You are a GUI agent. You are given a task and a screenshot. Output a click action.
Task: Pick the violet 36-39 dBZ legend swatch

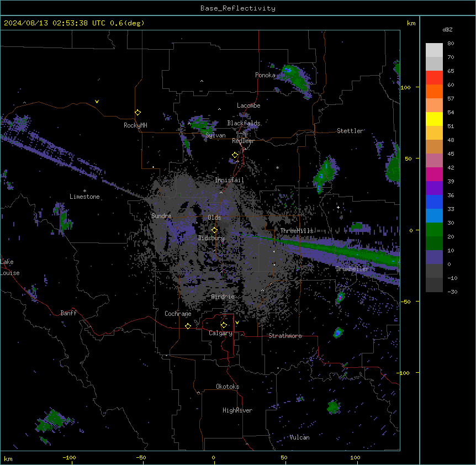(434, 188)
